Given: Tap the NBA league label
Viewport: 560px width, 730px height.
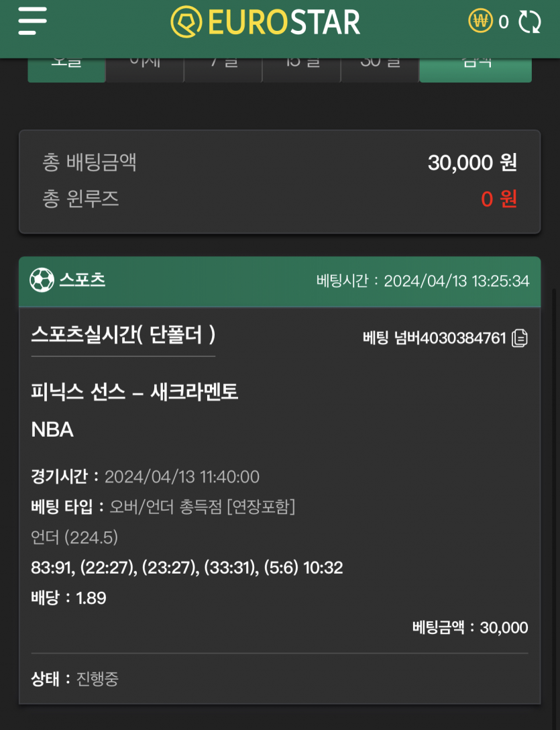Looking at the screenshot, I should click(52, 429).
